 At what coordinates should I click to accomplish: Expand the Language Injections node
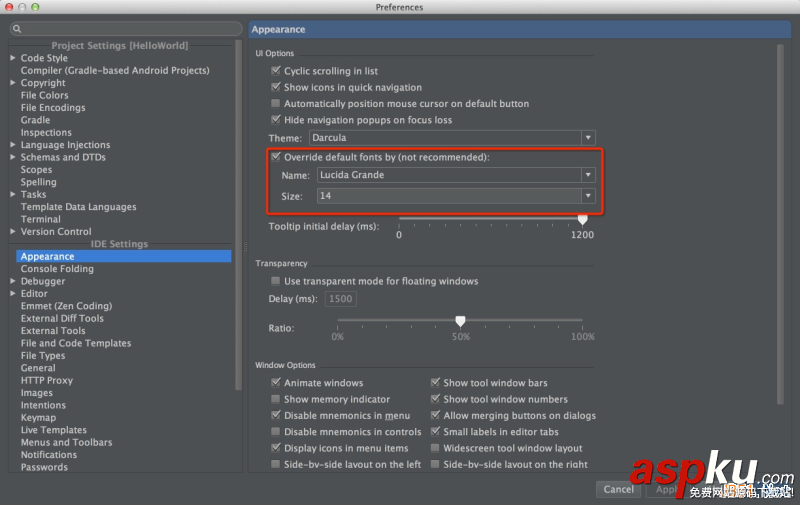13,144
